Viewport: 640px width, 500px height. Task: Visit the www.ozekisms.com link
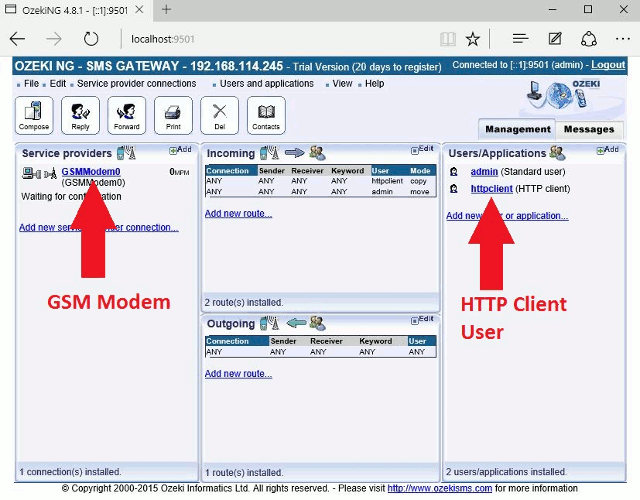440,488
